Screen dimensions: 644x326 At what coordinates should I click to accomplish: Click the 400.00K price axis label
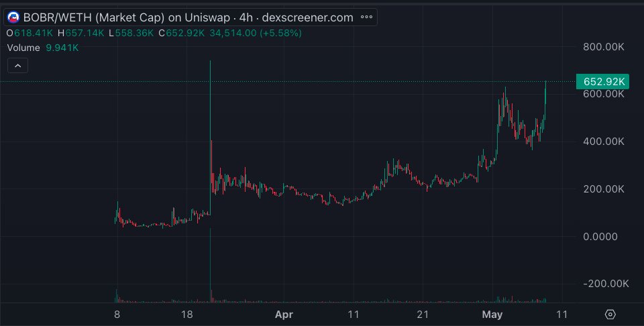click(604, 142)
